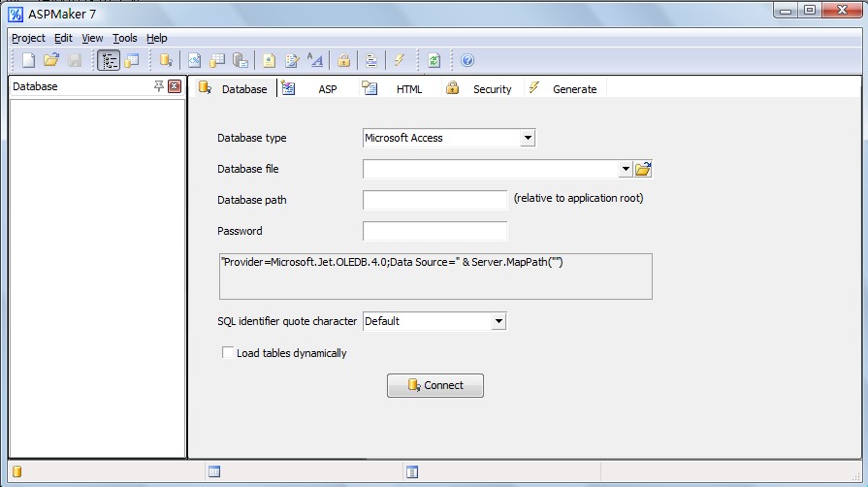Click the connection string text box

click(x=435, y=276)
